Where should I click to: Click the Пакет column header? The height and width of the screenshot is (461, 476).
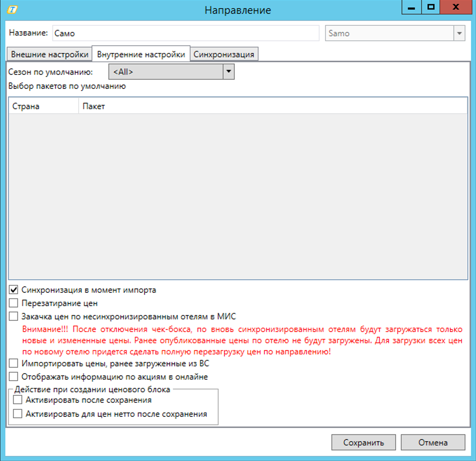tap(94, 106)
